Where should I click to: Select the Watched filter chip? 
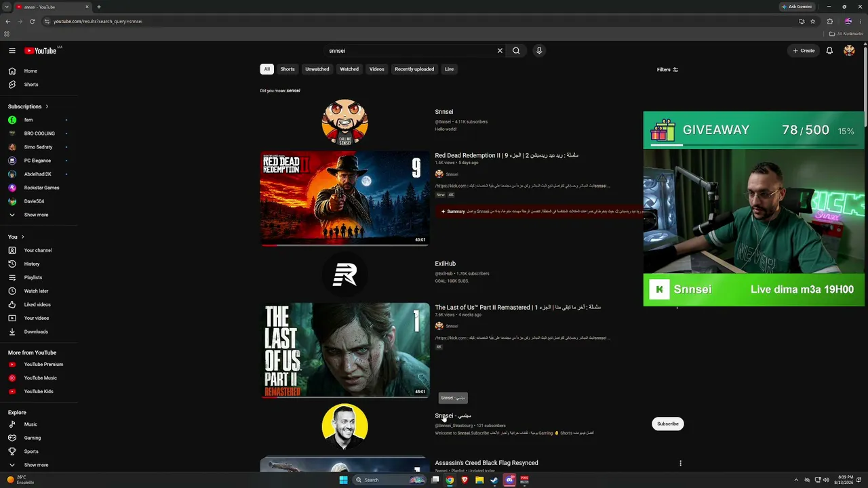(349, 69)
